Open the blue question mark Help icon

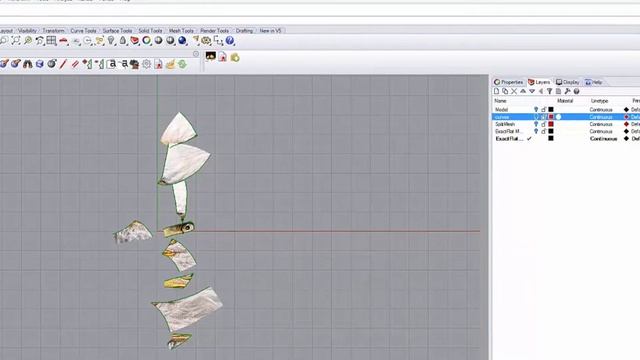[230, 40]
